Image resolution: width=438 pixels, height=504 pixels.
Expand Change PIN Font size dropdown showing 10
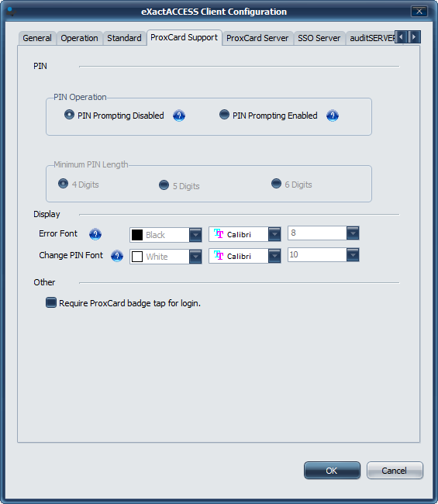tap(353, 255)
